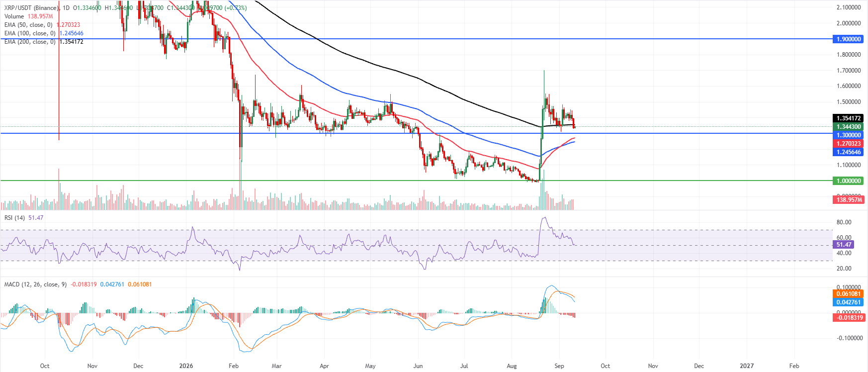Click the 1.700000 tick on price scale
This screenshot has height=372, width=868.
[849, 71]
